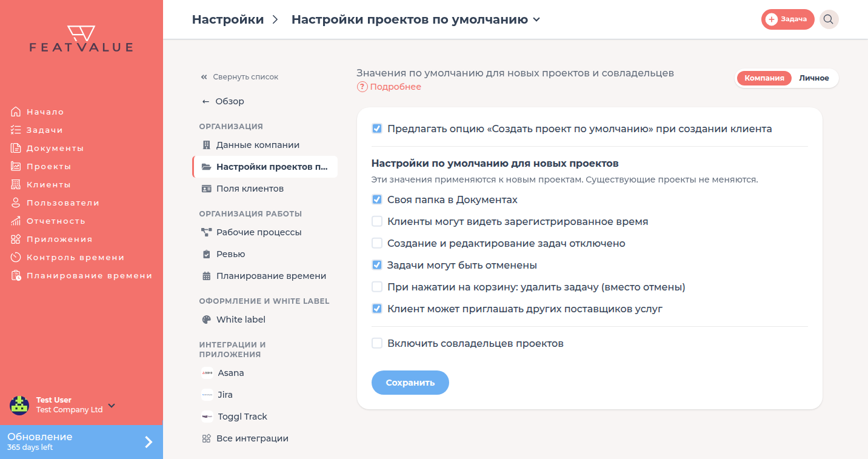The image size is (868, 459).
Task: Go to Планирование времени settings item
Action: pos(265,276)
